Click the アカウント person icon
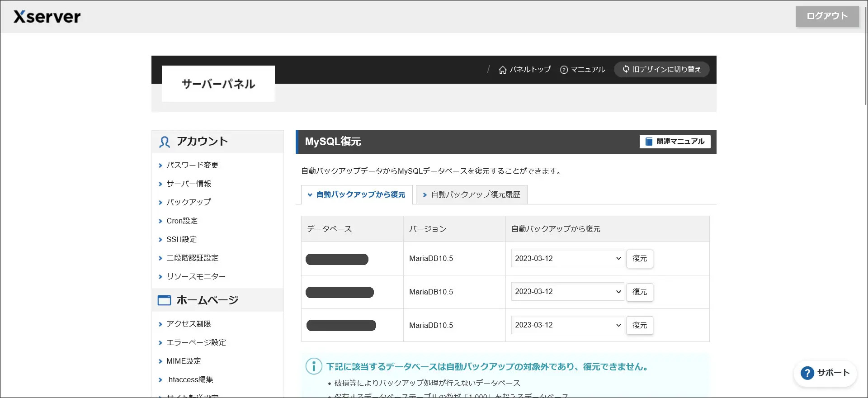Image resolution: width=868 pixels, height=398 pixels. pyautogui.click(x=165, y=142)
